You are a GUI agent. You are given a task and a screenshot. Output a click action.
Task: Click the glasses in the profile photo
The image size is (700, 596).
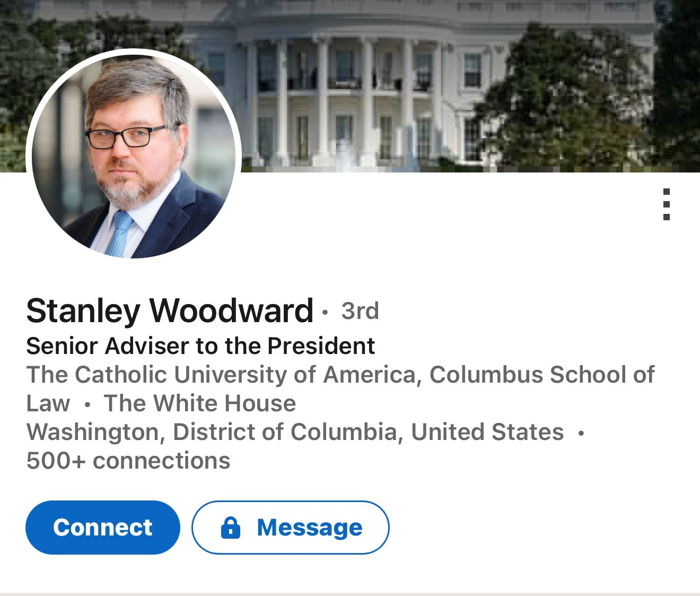click(126, 137)
